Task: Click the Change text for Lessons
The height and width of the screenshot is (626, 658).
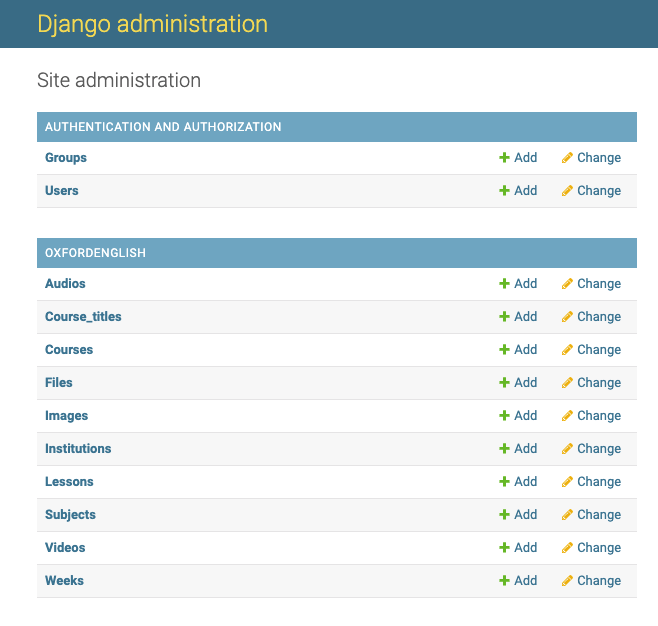Action: pos(599,482)
